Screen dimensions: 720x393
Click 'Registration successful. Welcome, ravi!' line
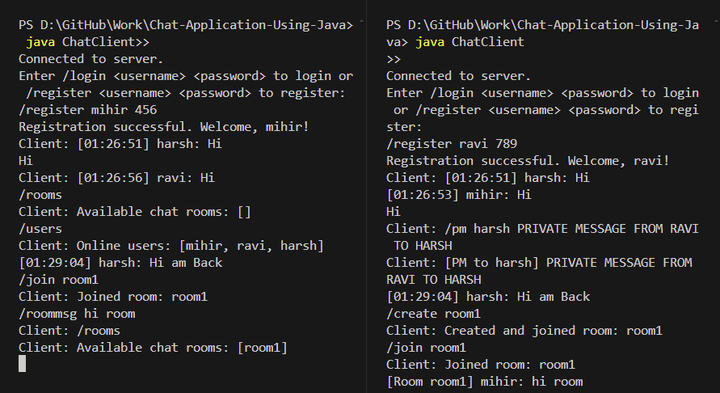528,161
